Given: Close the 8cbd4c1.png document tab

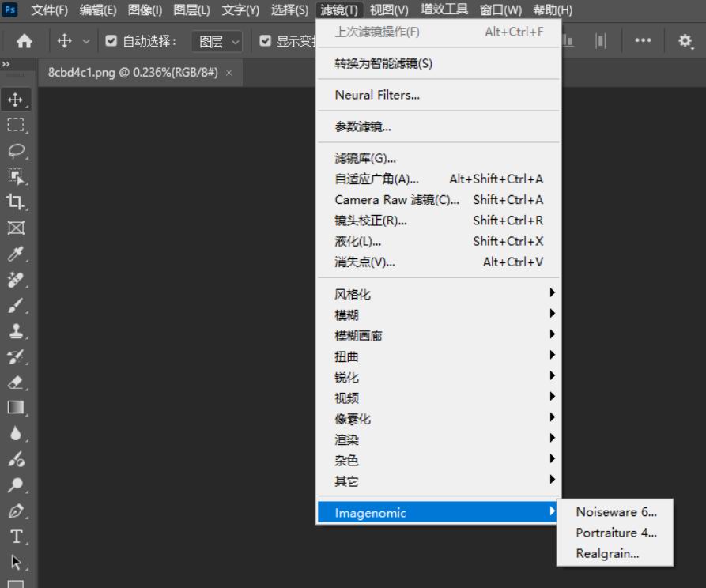Looking at the screenshot, I should point(229,72).
